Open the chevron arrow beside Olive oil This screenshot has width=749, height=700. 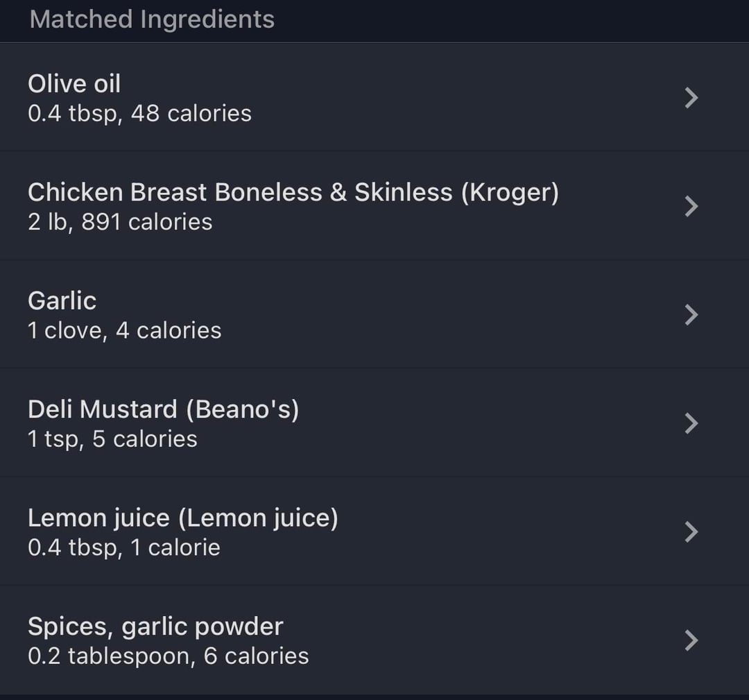[691, 98]
